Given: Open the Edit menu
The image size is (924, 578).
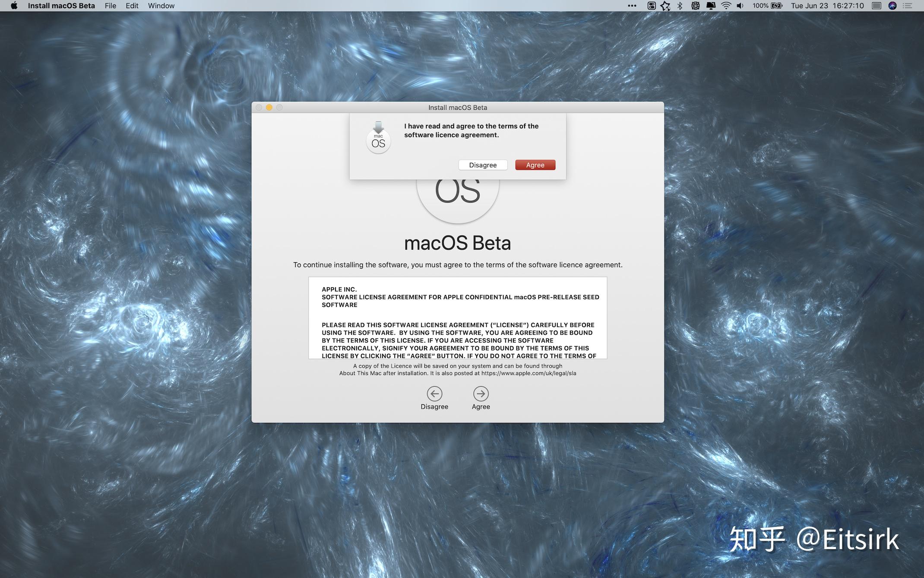Looking at the screenshot, I should click(132, 6).
